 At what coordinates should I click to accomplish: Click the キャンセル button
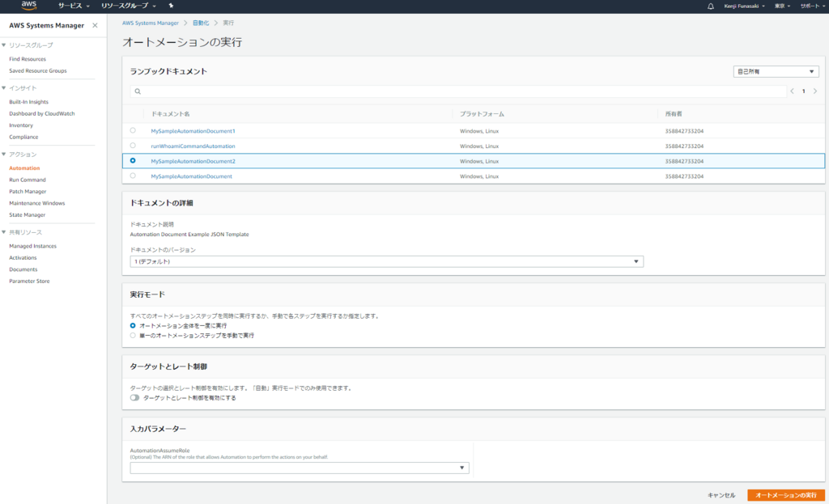tap(721, 496)
